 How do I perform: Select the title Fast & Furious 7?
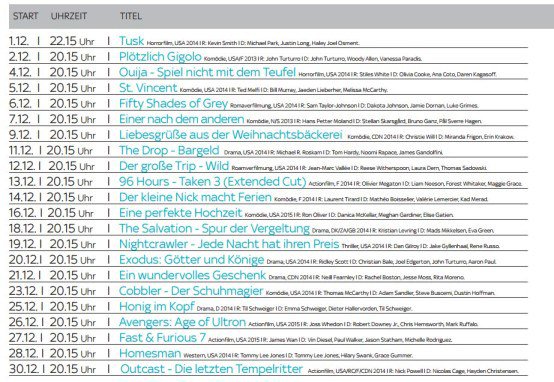163,337
